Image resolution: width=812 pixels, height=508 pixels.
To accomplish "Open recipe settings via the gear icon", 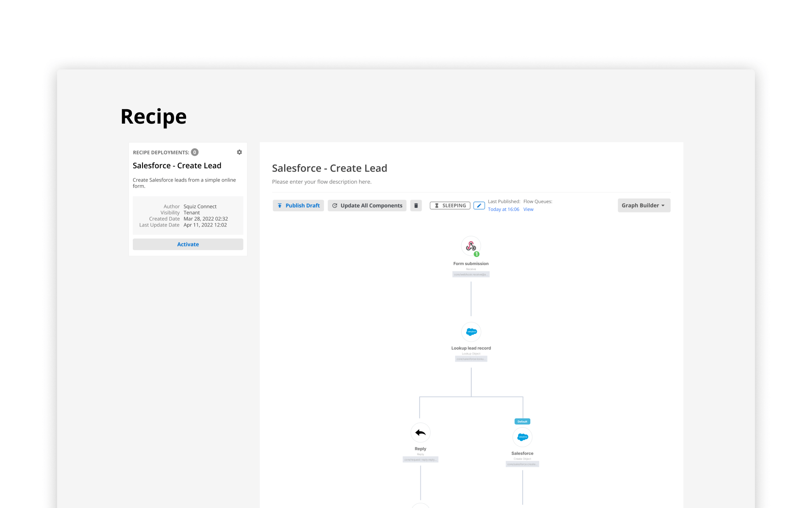I will point(239,152).
